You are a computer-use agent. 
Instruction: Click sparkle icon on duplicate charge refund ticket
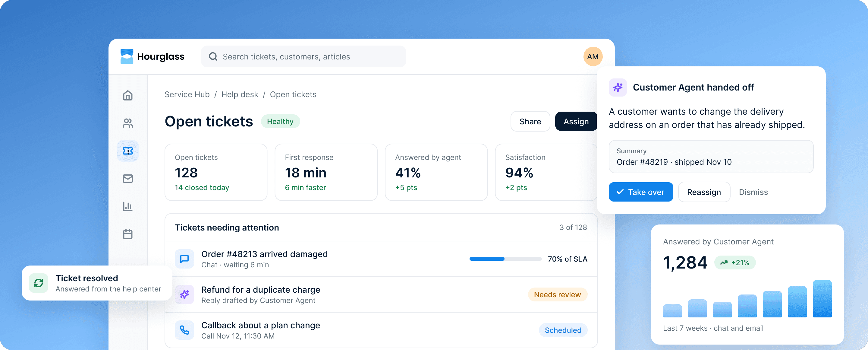pyautogui.click(x=184, y=294)
